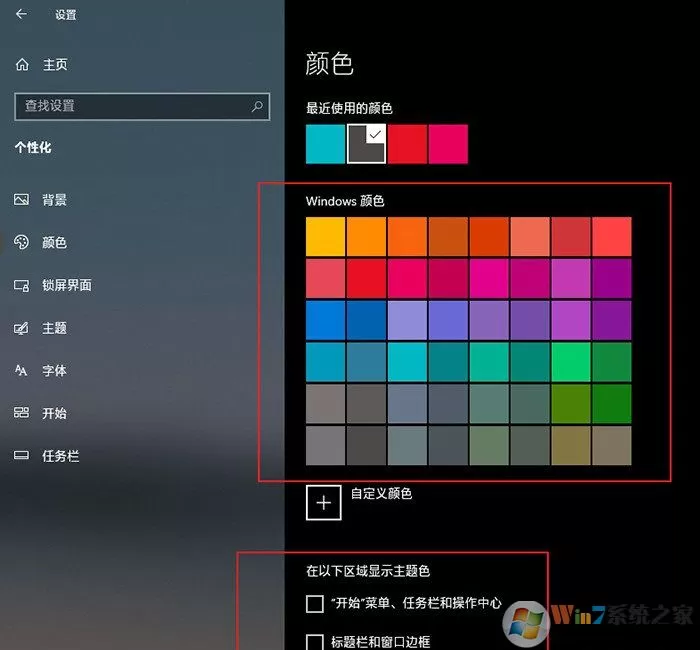Open the 主题 settings page

(x=41, y=328)
